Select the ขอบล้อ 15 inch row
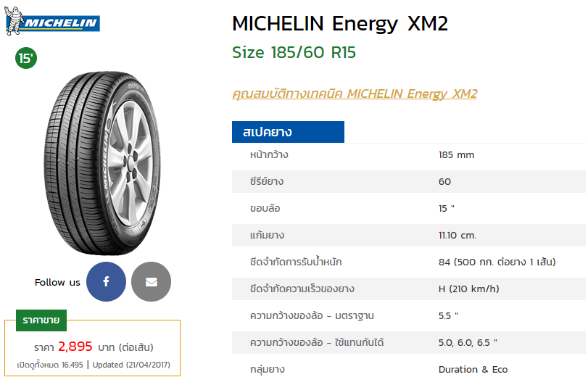The width and height of the screenshot is (588, 385). point(409,208)
